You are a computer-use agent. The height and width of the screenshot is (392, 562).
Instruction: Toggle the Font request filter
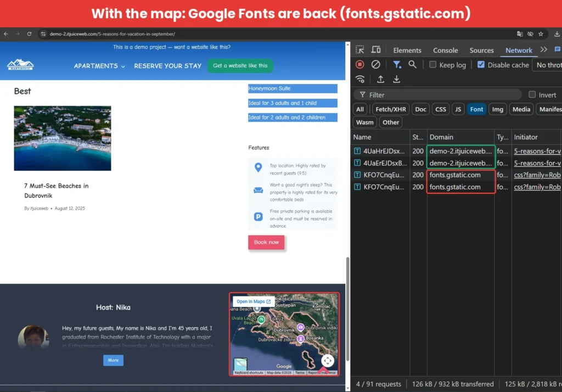pos(476,109)
